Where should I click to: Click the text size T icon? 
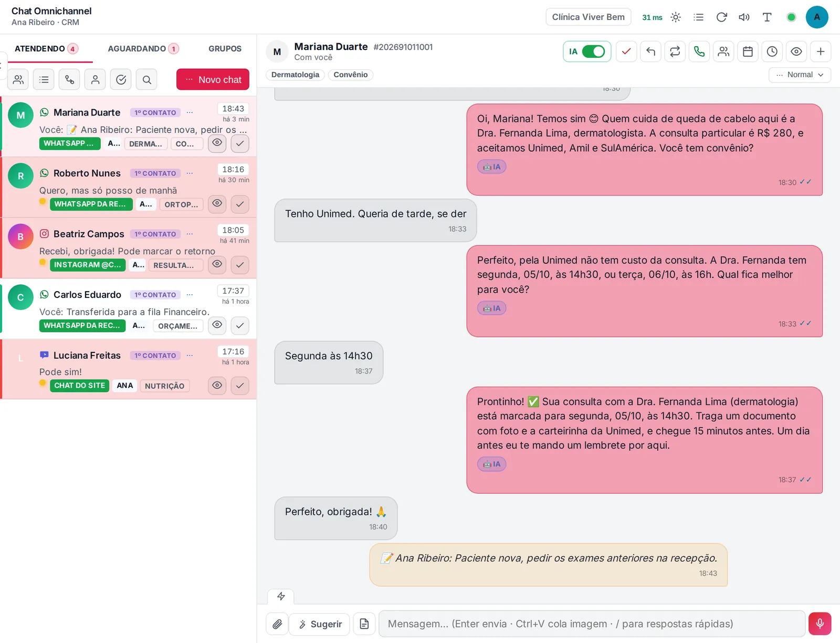point(767,17)
